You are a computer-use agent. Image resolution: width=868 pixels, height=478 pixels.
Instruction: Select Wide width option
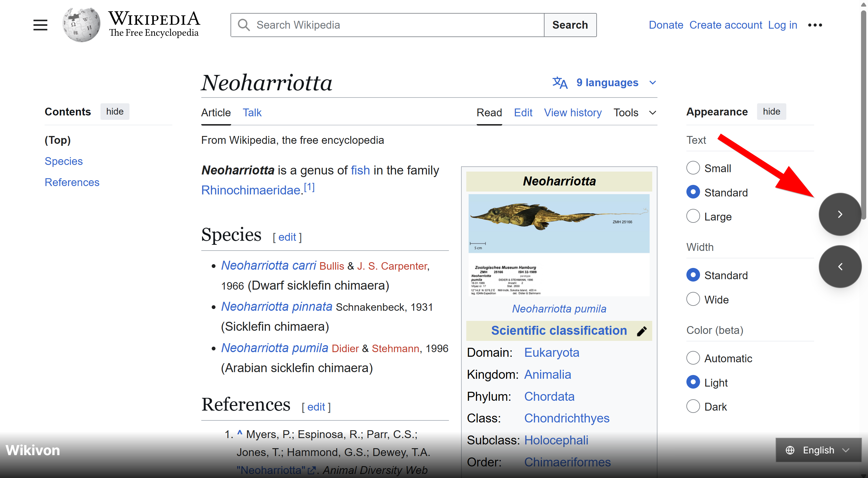coord(693,299)
